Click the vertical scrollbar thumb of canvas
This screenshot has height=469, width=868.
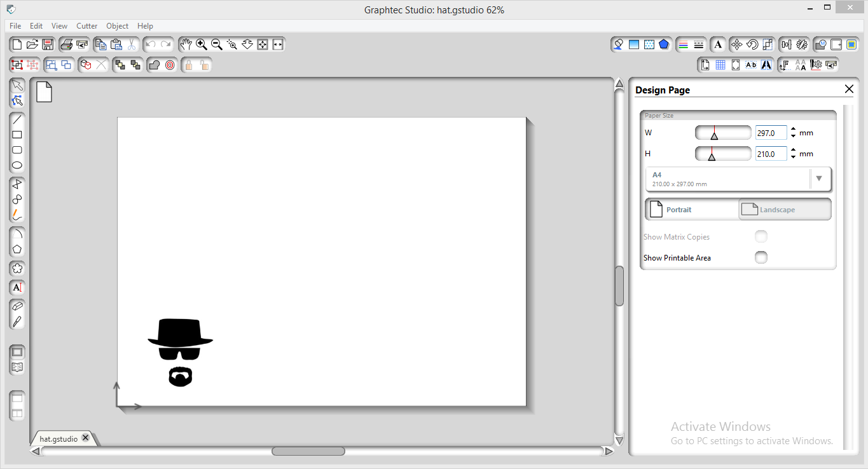pyautogui.click(x=619, y=286)
